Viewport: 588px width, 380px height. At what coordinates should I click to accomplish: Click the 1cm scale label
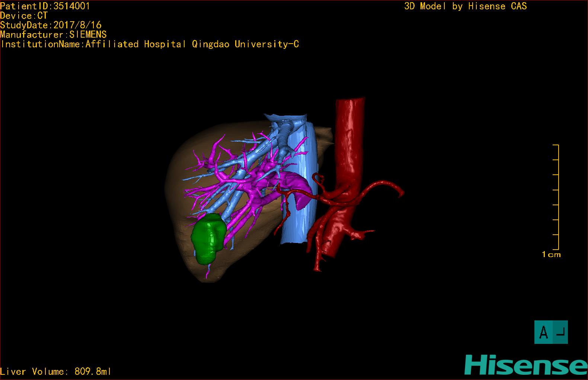coord(551,254)
